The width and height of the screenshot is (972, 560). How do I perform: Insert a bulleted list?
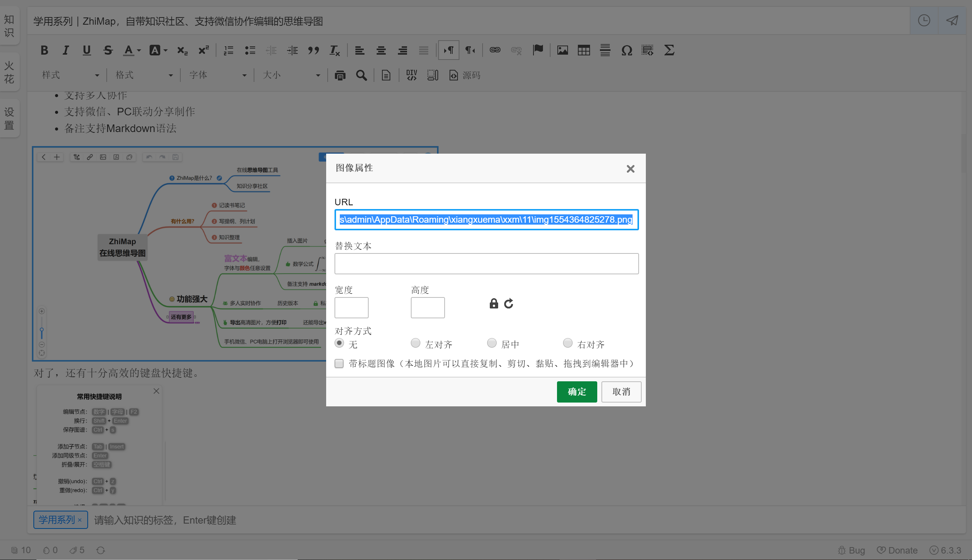point(250,50)
